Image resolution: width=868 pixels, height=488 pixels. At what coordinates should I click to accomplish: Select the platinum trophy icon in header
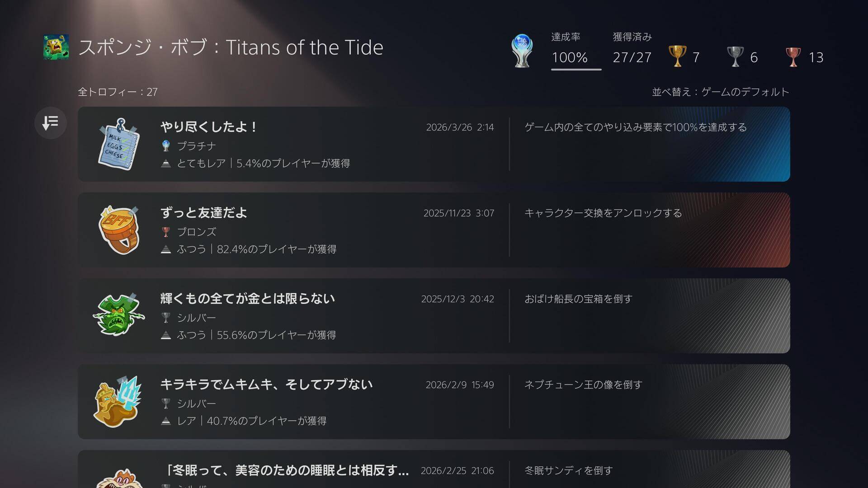point(522,51)
